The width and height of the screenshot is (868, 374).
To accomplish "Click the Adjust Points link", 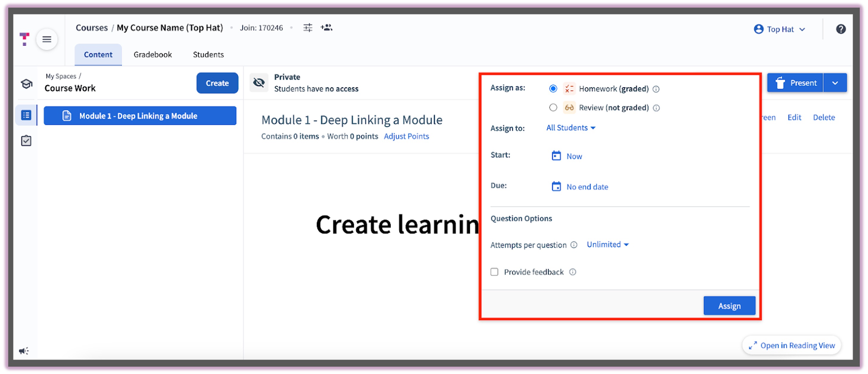I will (x=406, y=136).
